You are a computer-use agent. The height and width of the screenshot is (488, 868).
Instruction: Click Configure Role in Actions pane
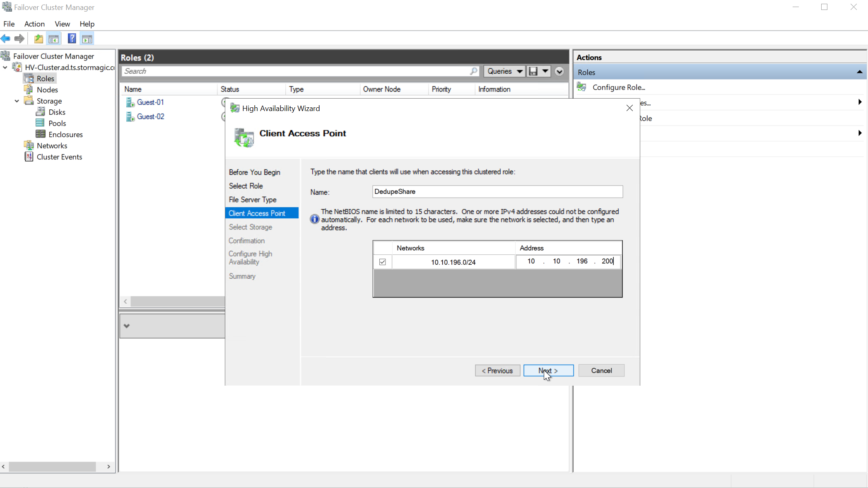[x=619, y=87]
